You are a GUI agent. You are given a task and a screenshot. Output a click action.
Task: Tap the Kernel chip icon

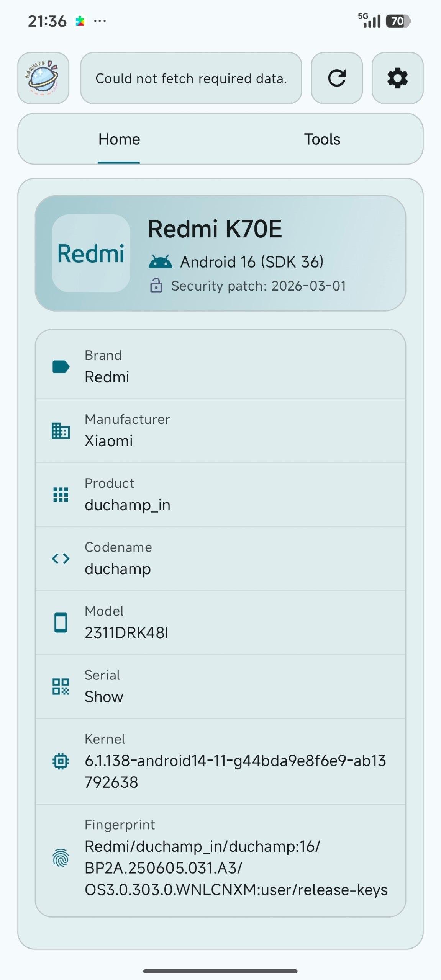coord(61,761)
